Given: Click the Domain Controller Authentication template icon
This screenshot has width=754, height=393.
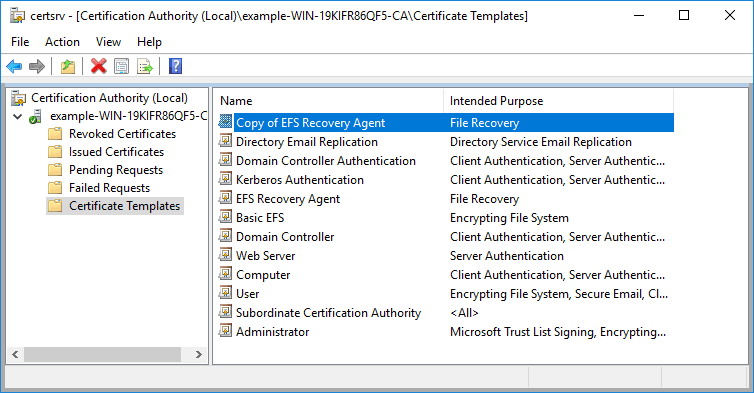Looking at the screenshot, I should [x=225, y=160].
